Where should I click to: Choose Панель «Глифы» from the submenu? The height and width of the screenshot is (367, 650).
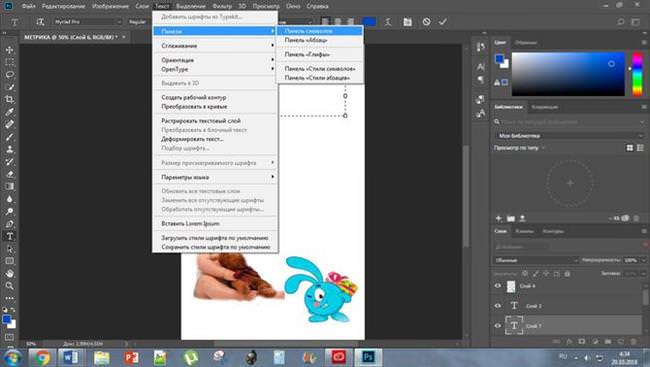[320, 54]
